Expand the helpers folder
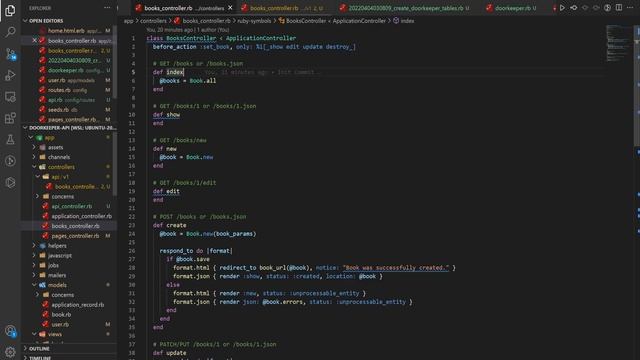This screenshot has height=360, width=640. (x=34, y=246)
